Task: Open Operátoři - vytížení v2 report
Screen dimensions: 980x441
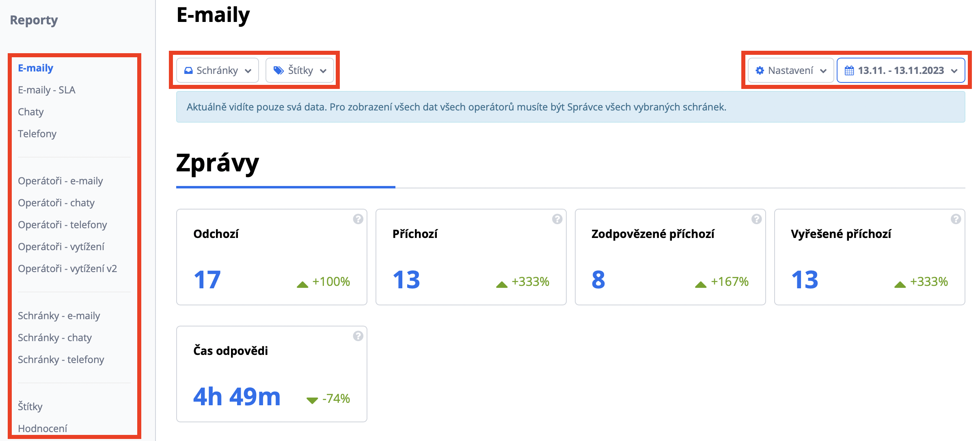Action: (x=67, y=269)
